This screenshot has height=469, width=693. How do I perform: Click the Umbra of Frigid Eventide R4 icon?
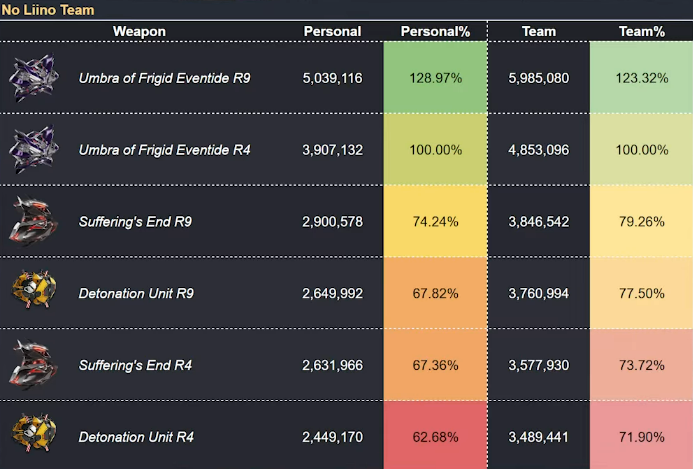pyautogui.click(x=34, y=149)
